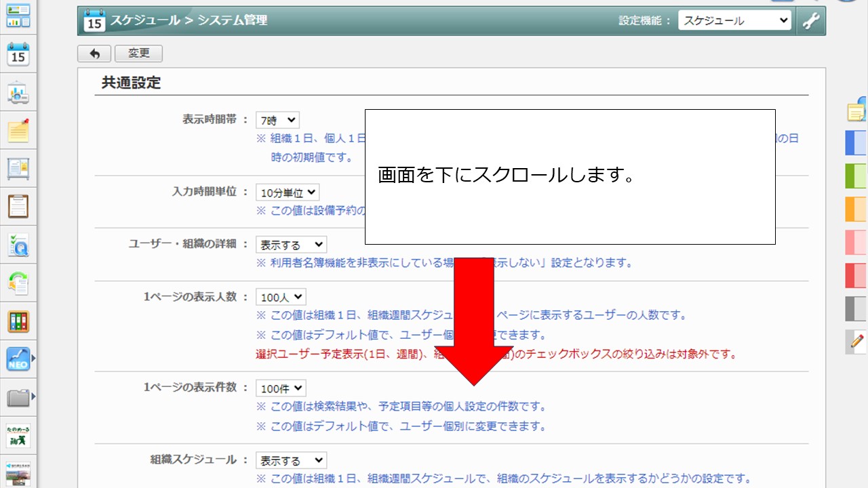Open the 入力時間単位 10分単位 dropdown
The image size is (868, 488).
pyautogui.click(x=288, y=193)
